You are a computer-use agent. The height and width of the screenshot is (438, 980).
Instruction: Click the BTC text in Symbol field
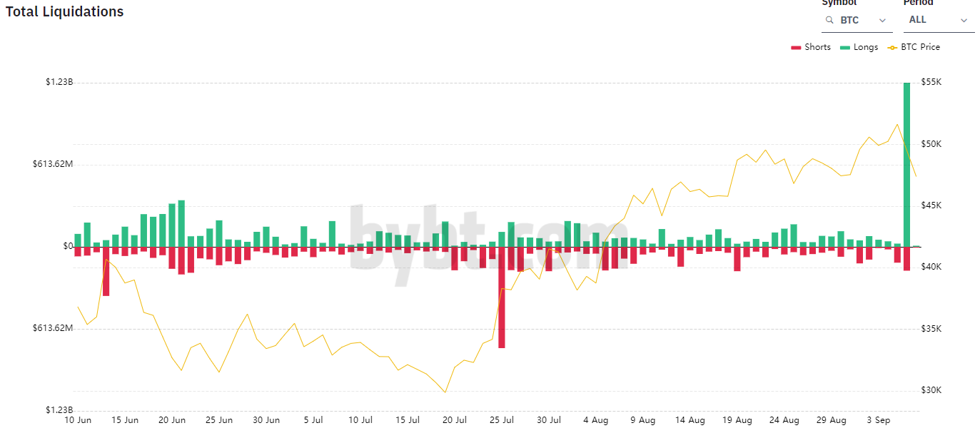(849, 21)
